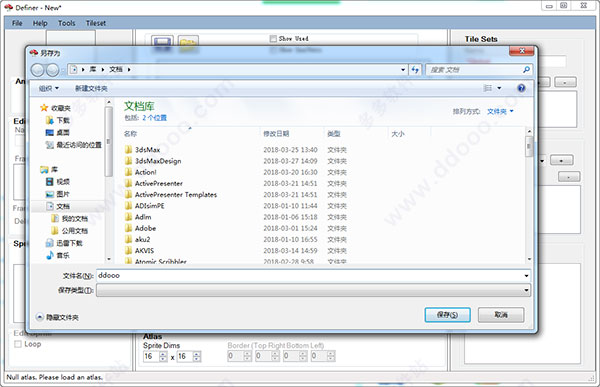Select 桌面 desktop in the sidebar
Image resolution: width=600 pixels, height=387 pixels.
coord(58,132)
